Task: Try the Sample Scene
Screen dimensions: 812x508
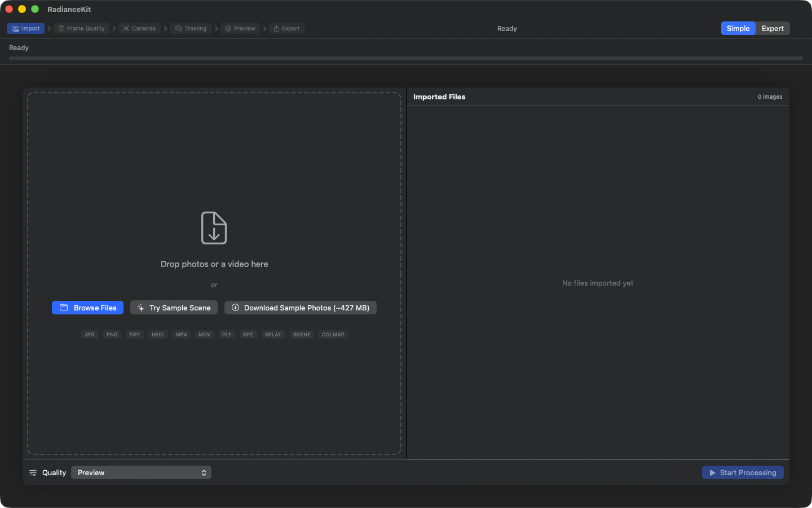Action: coord(174,308)
